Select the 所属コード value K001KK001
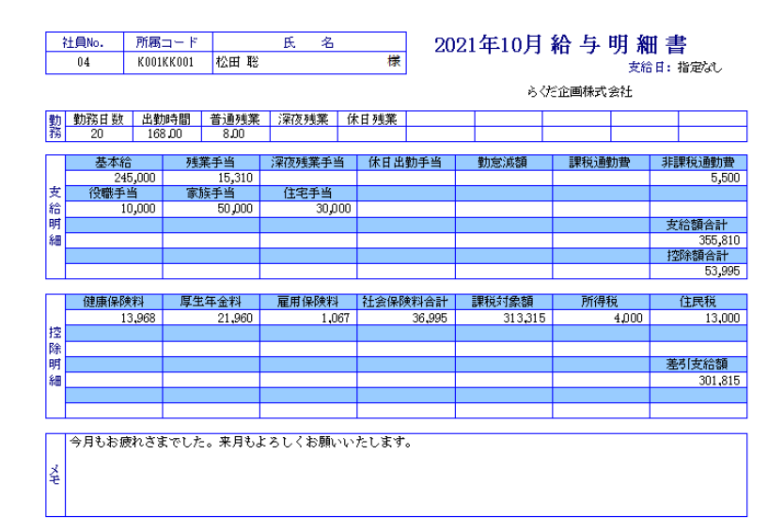Viewport: 768px width, 532px height. click(x=165, y=62)
